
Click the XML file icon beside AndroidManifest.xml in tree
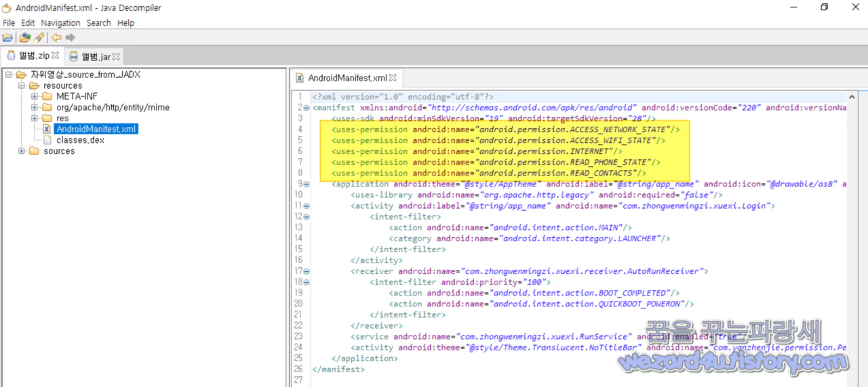(x=47, y=129)
